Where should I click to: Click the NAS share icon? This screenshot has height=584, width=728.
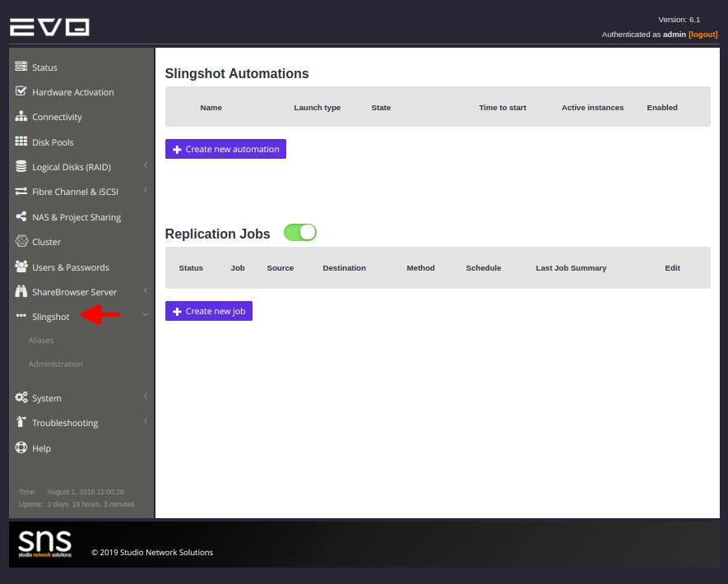click(x=21, y=216)
